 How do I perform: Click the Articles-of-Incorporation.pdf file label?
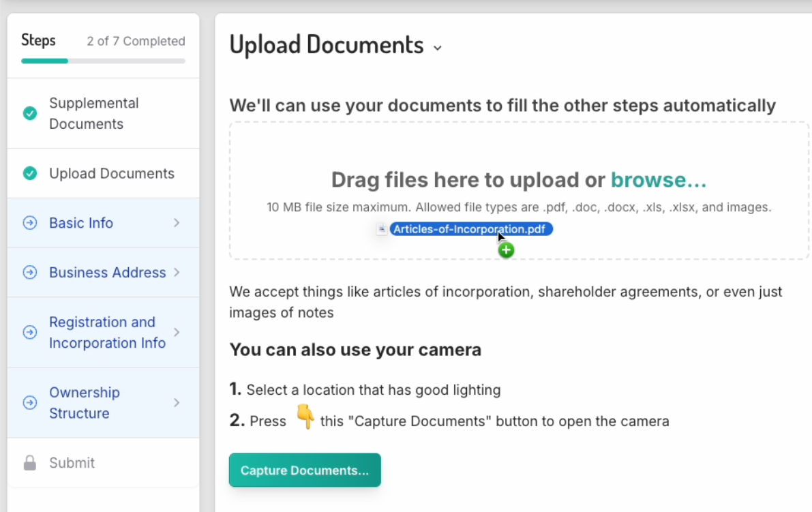click(x=470, y=229)
